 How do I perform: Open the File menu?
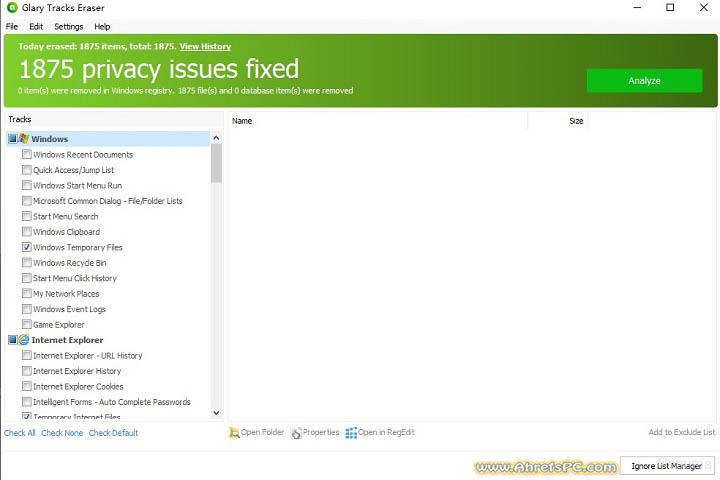12,27
